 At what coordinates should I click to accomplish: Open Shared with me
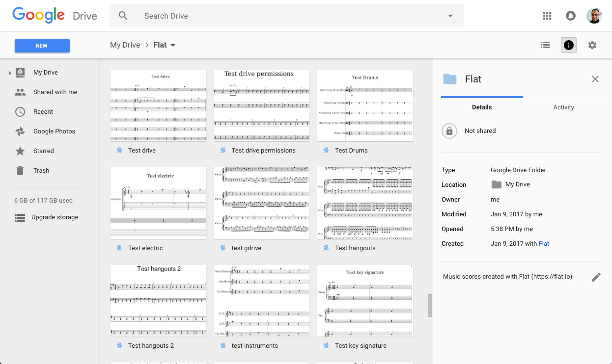tap(55, 92)
